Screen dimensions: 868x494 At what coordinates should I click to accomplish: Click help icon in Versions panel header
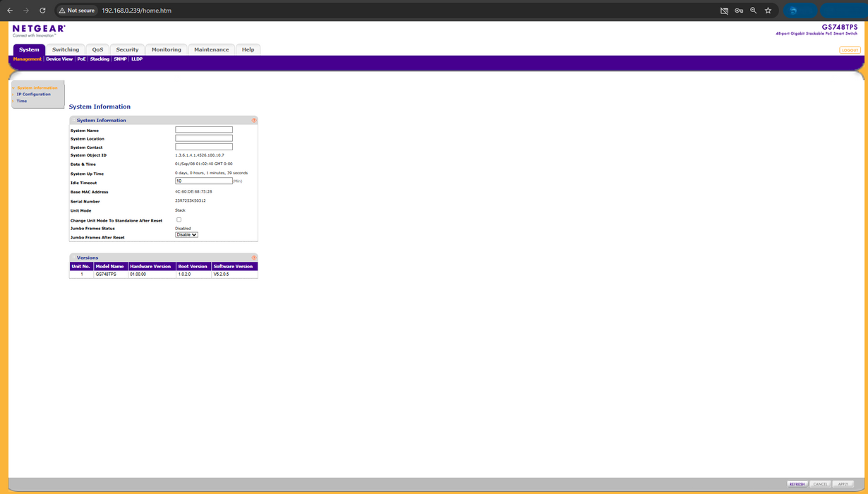[x=254, y=258]
